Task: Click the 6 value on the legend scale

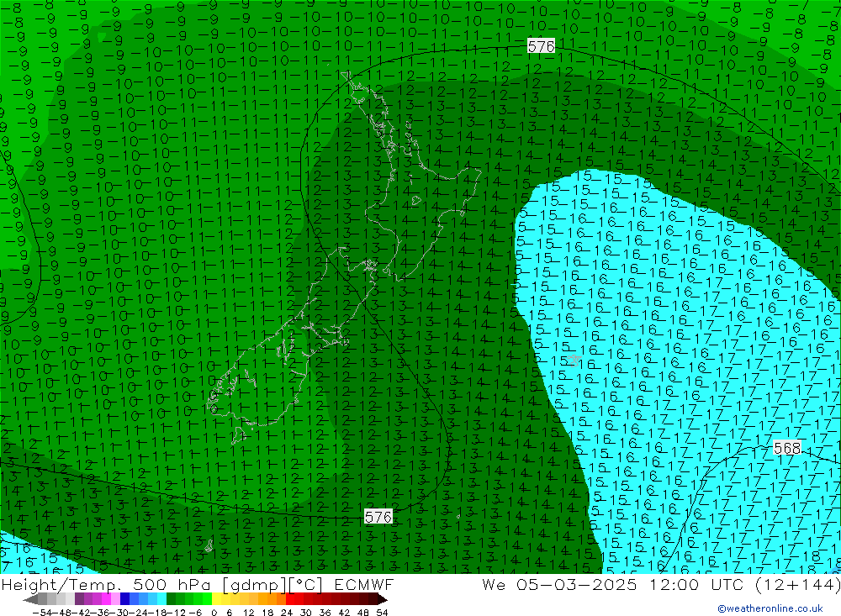Action: point(229,613)
